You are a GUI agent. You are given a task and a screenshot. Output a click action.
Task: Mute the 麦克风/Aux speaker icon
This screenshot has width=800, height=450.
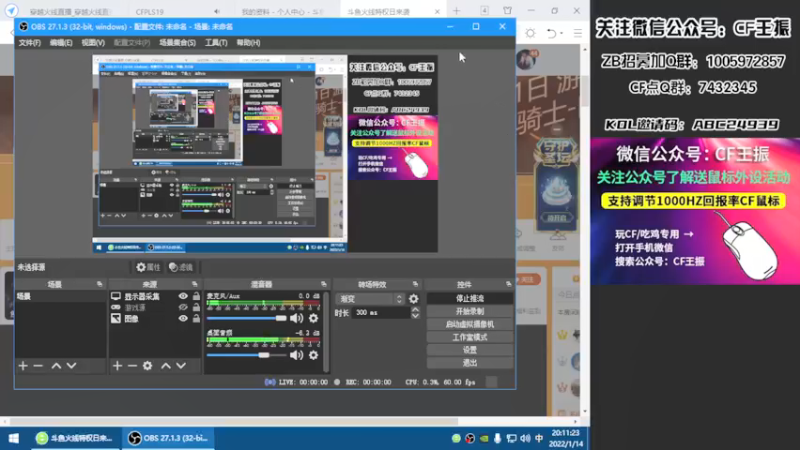(x=296, y=318)
